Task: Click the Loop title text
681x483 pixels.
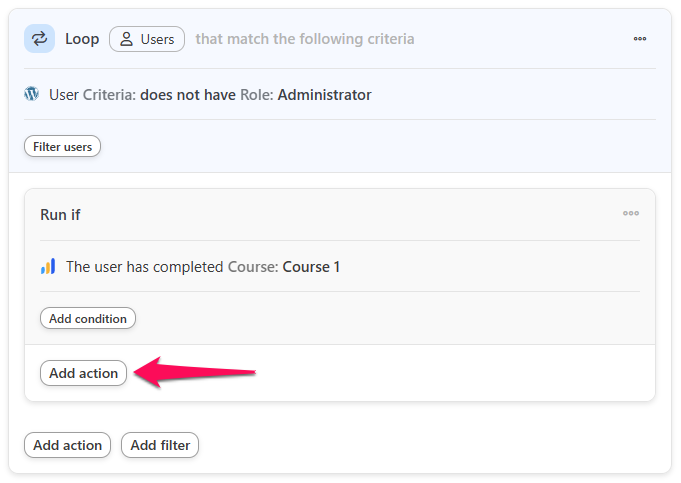Action: click(82, 39)
